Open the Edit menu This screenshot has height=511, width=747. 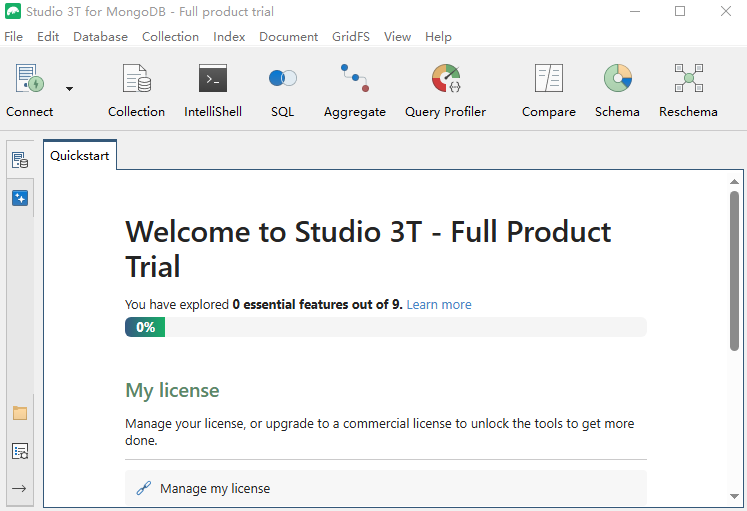48,37
